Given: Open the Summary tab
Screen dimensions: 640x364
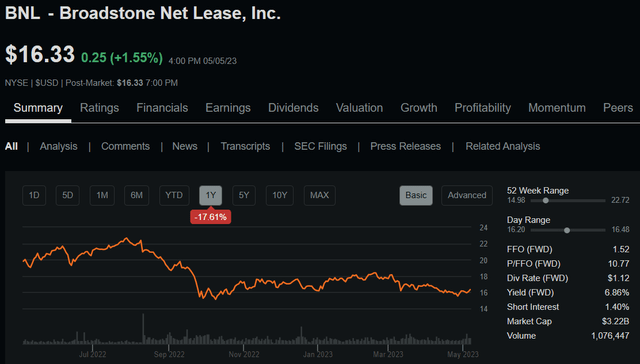Looking at the screenshot, I should pos(38,108).
